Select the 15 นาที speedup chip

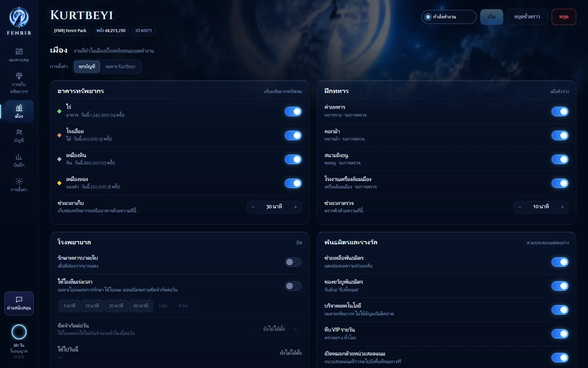[x=92, y=306]
